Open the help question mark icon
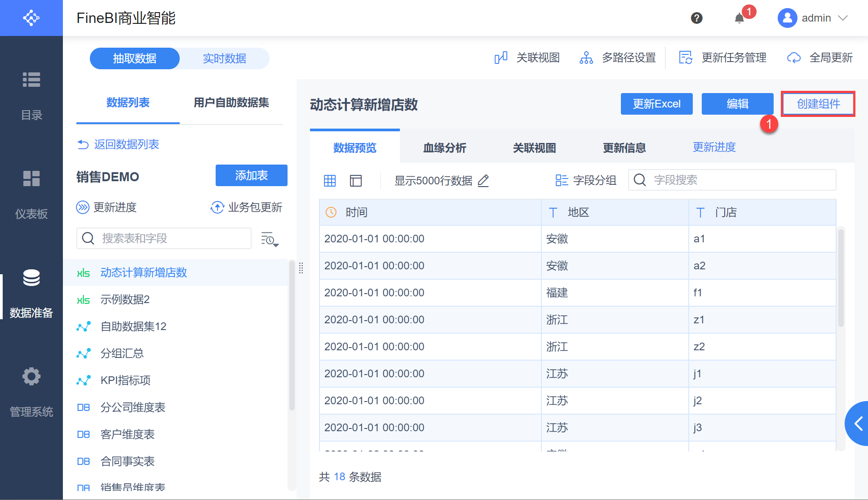 (x=696, y=18)
